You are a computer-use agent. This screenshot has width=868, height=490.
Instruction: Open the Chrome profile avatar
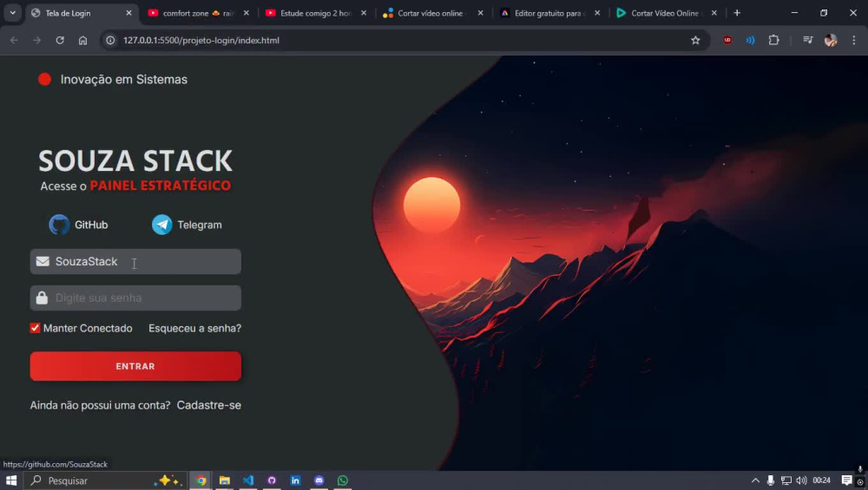click(x=831, y=40)
